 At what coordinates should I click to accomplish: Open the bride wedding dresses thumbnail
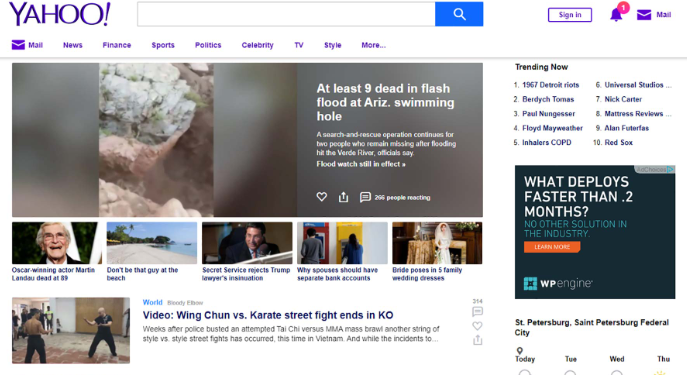click(x=437, y=243)
